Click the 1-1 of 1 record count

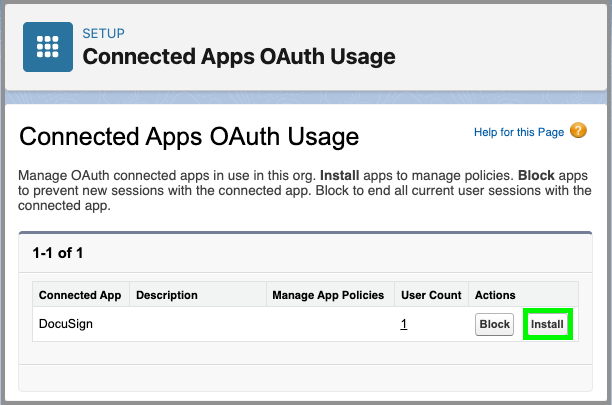click(58, 253)
